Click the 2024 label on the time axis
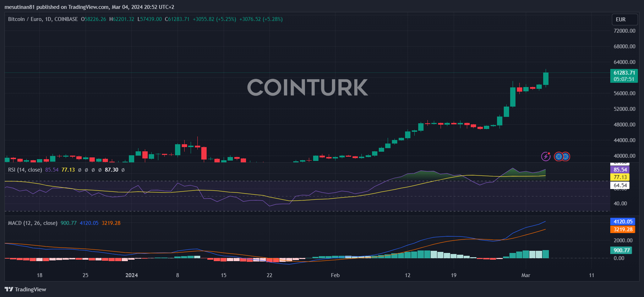 (x=132, y=275)
